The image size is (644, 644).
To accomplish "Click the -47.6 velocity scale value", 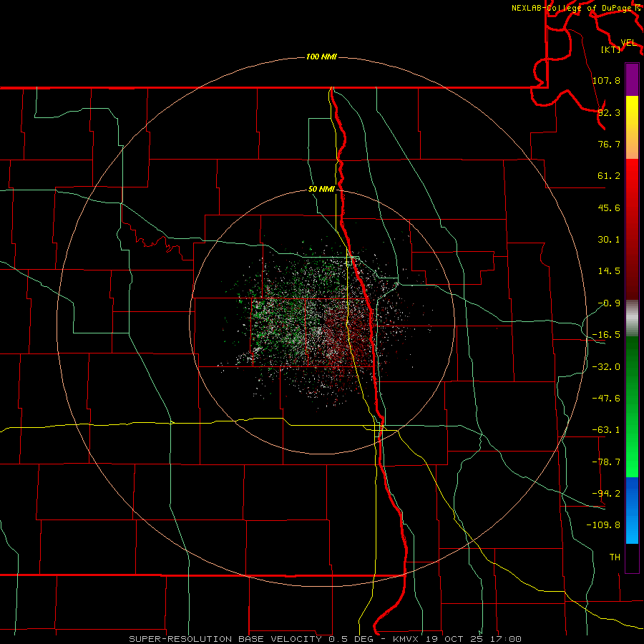I will [606, 399].
